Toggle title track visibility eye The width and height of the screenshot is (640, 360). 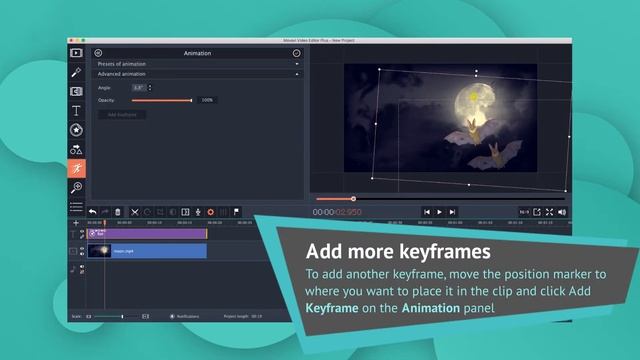click(x=82, y=231)
